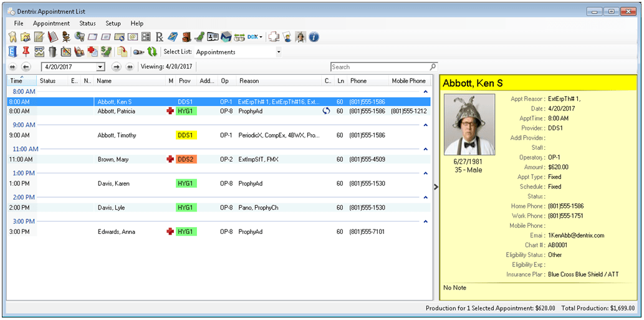
Task: Collapse the 2:00 PM appointment group
Action: click(x=426, y=198)
